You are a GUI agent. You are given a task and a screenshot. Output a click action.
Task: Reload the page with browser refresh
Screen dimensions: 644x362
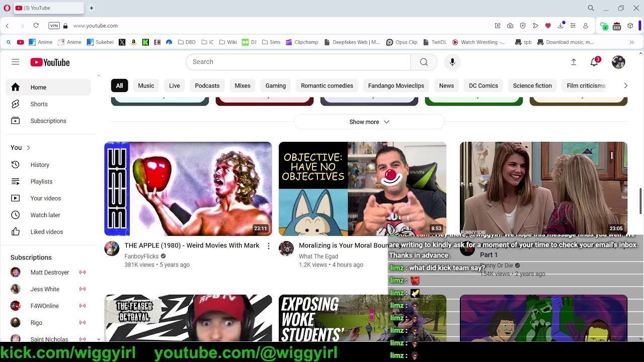pyautogui.click(x=36, y=26)
